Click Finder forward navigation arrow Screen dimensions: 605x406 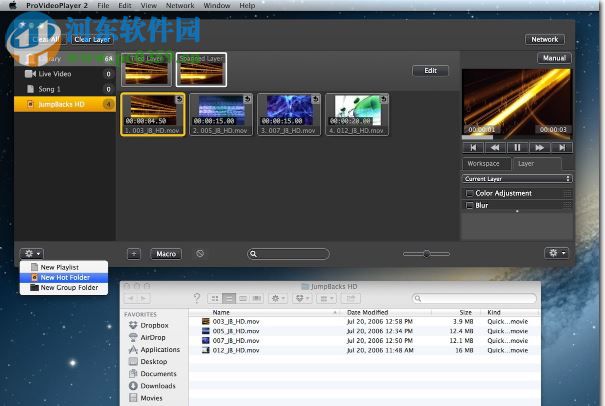tap(144, 298)
